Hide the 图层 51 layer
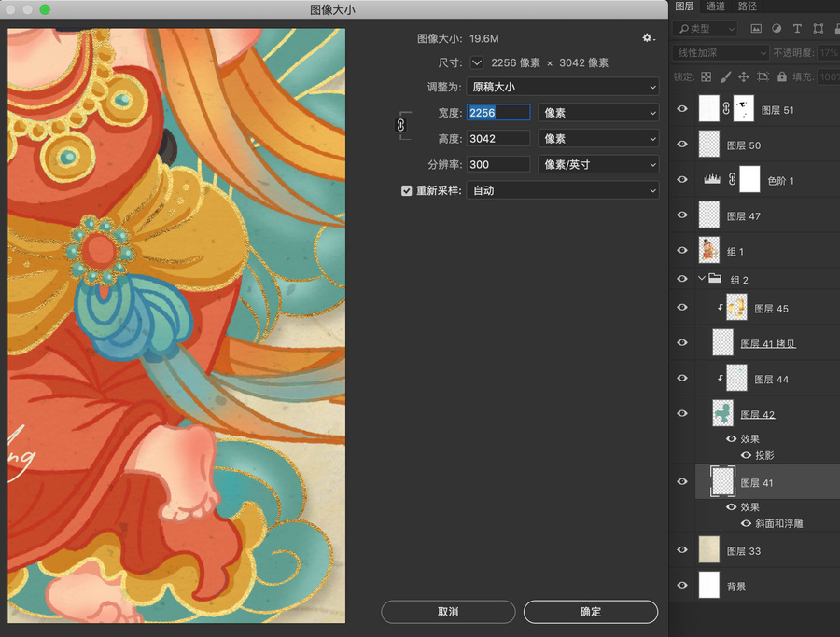840x637 pixels. point(682,109)
